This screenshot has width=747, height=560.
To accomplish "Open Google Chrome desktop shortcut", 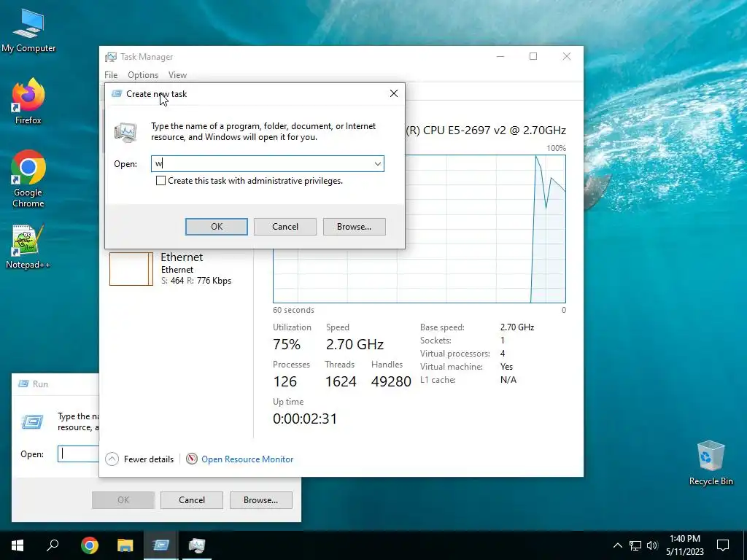I will coord(28,179).
